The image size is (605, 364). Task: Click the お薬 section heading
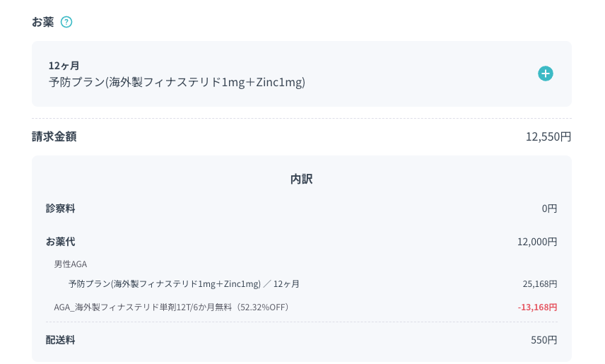(43, 22)
